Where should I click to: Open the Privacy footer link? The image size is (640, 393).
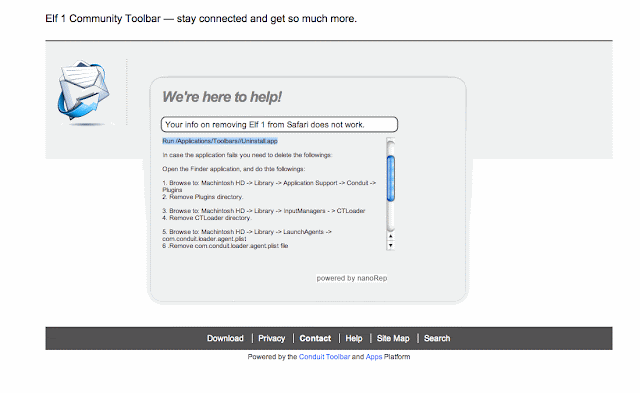coord(271,338)
